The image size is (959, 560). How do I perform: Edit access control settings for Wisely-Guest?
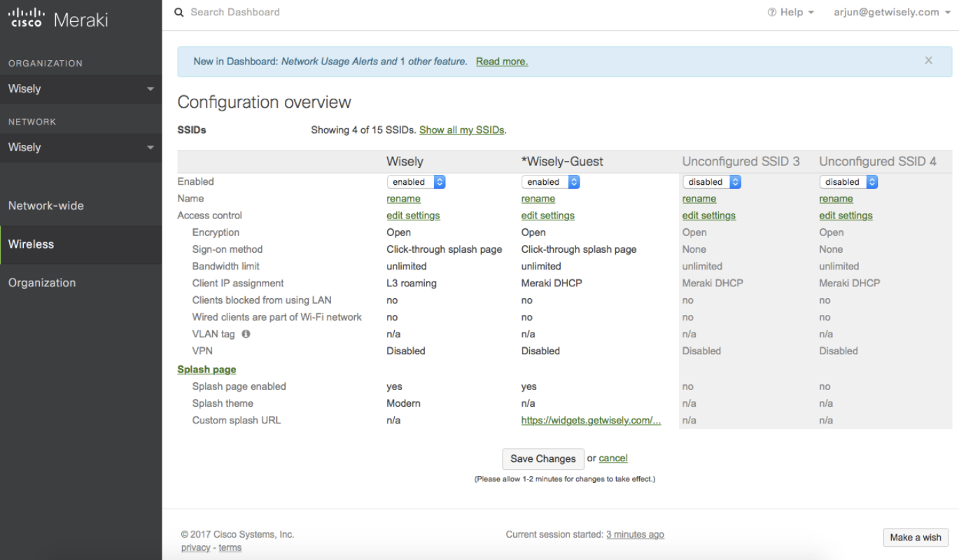coord(548,216)
